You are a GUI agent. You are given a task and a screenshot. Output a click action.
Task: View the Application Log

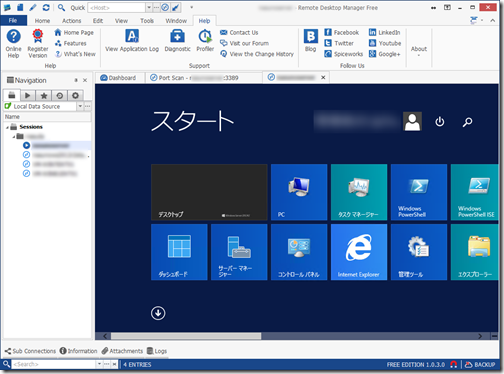click(132, 41)
